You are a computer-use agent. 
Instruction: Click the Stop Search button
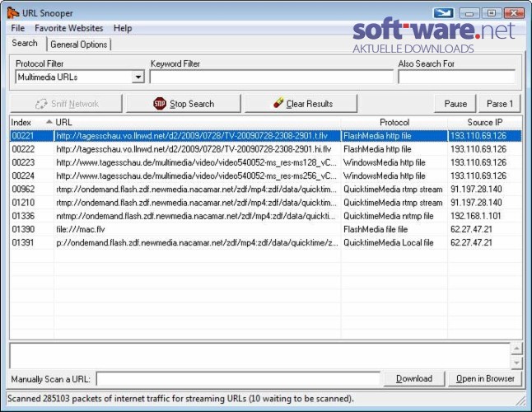click(184, 104)
